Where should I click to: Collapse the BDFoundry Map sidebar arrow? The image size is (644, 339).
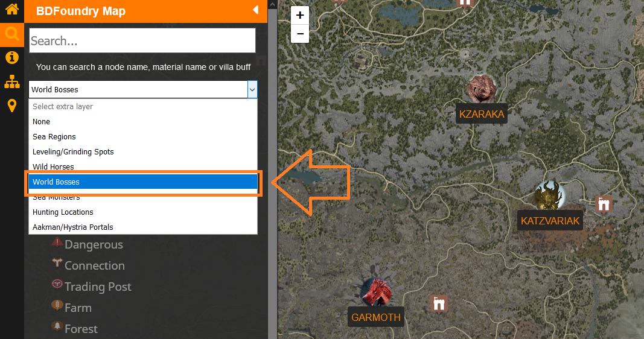(255, 10)
